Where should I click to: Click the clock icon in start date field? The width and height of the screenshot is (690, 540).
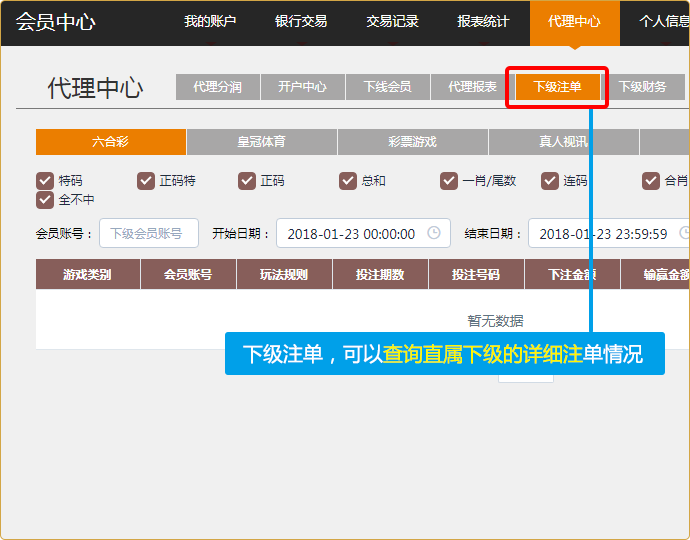tap(434, 233)
